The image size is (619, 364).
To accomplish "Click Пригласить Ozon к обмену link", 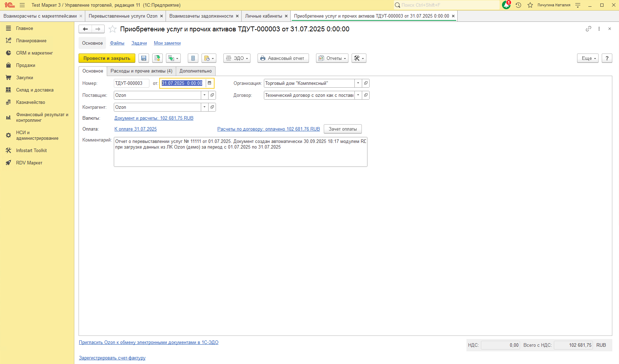I will click(149, 342).
